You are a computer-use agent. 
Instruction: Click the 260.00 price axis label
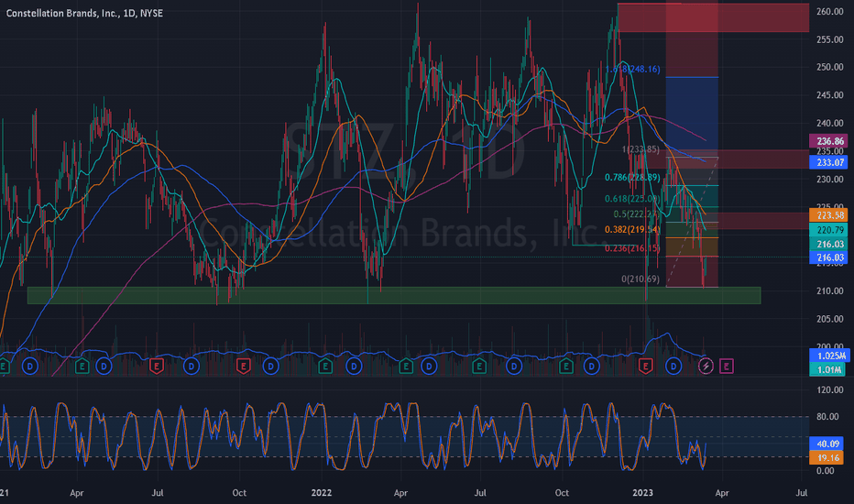click(x=830, y=11)
